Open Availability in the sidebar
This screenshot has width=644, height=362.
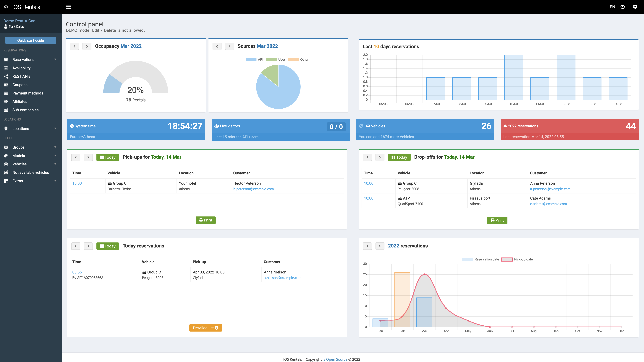coord(22,68)
